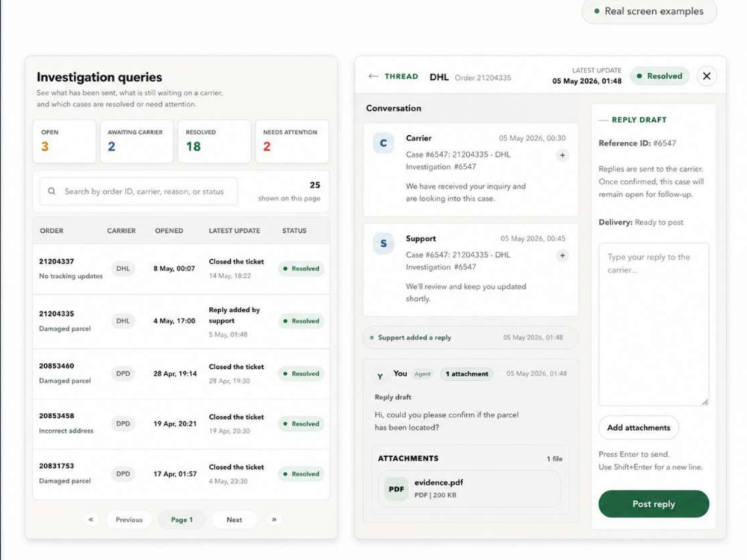Open the evidence.pdf attachment

coord(469,489)
